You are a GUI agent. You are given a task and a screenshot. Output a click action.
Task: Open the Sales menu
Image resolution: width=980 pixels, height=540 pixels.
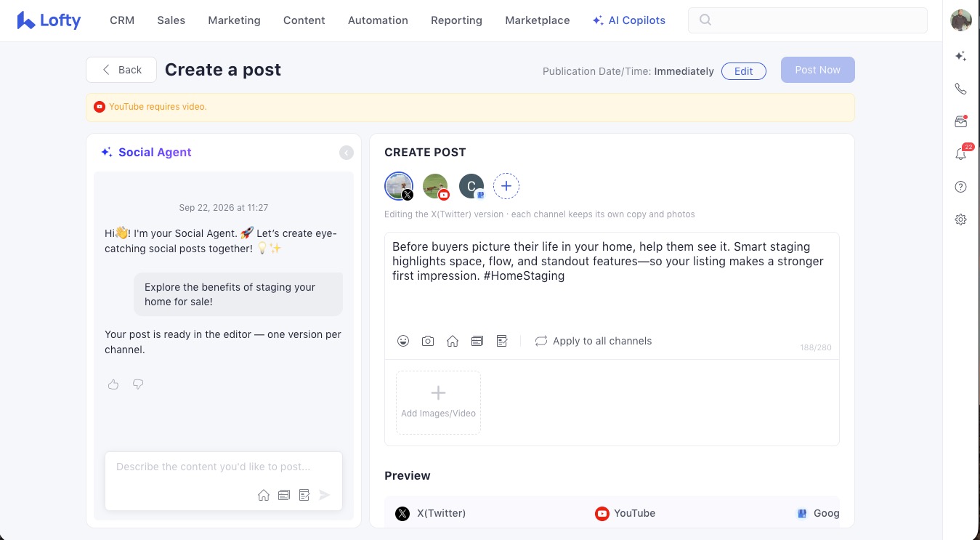click(171, 20)
